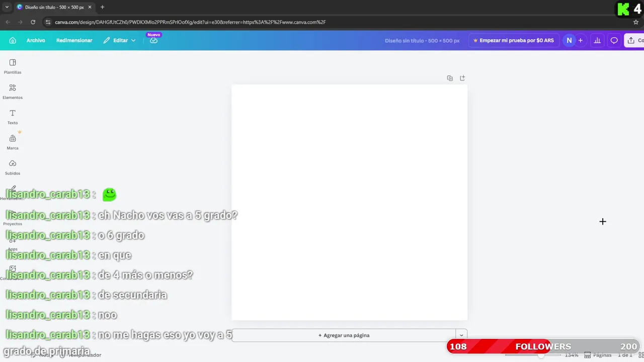Image resolution: width=644 pixels, height=362 pixels.
Task: Expand the Editar mode dropdown
Action: coord(119,40)
